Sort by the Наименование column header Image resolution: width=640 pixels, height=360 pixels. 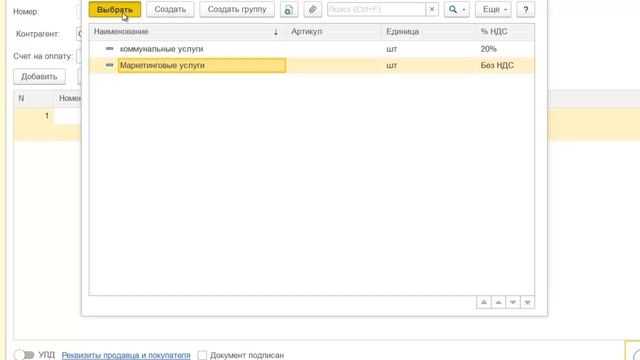(188, 32)
